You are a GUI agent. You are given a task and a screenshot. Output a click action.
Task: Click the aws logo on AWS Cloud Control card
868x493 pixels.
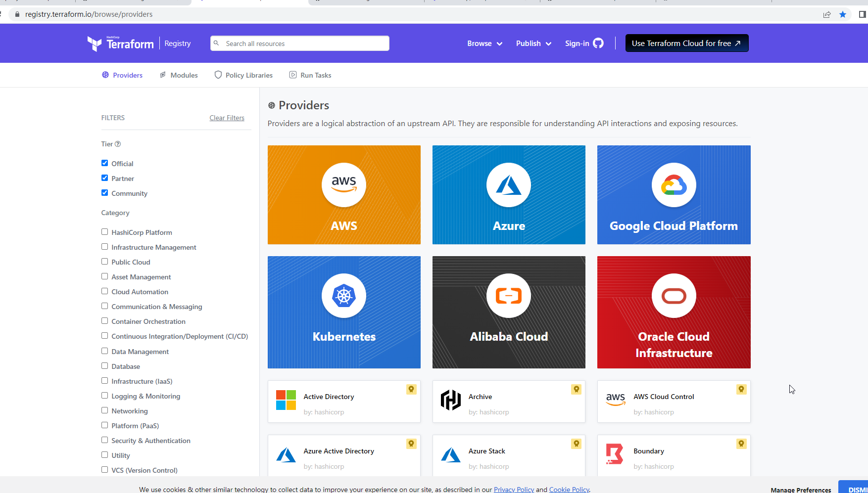pyautogui.click(x=616, y=399)
